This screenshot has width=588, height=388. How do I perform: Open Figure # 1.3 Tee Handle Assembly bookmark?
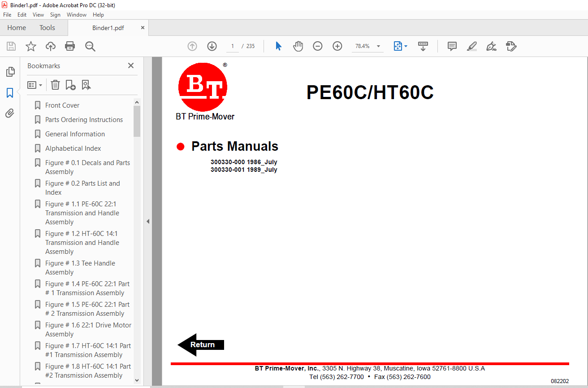(x=80, y=268)
